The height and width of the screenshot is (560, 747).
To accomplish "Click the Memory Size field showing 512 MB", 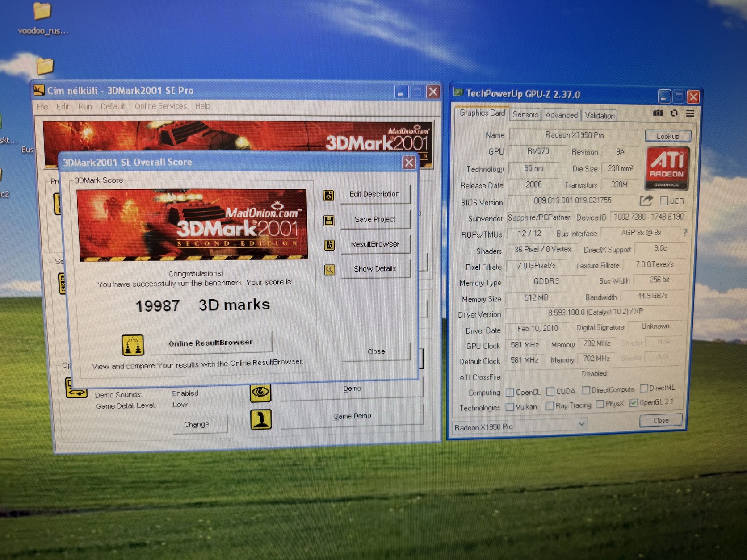I will pyautogui.click(x=536, y=297).
